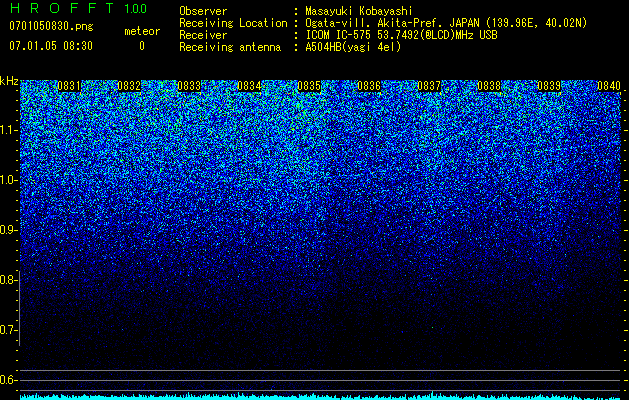Click the kHz axis unit label
The image size is (629, 400).
coord(9,81)
